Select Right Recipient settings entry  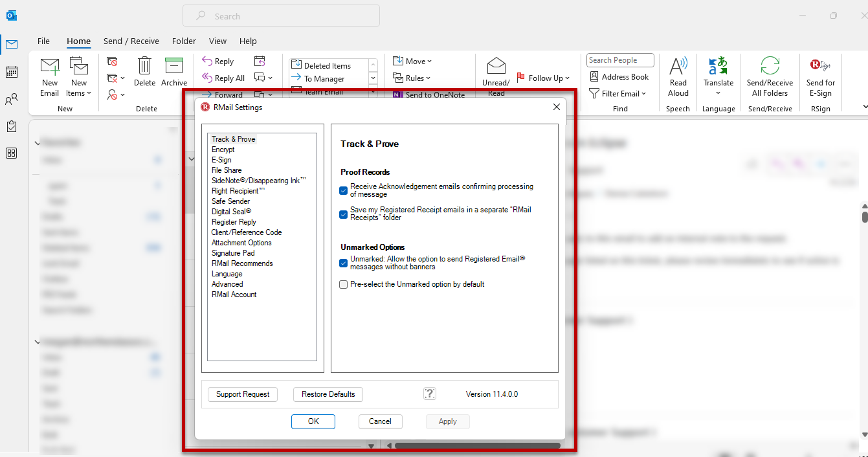click(238, 191)
